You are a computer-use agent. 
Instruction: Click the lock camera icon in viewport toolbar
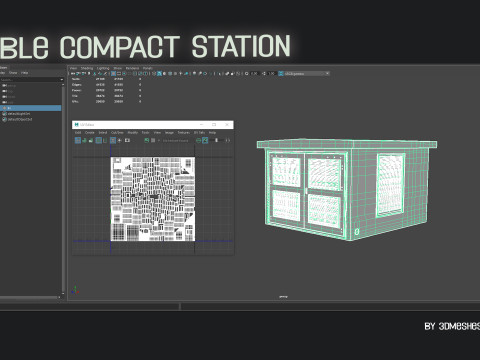77,73
